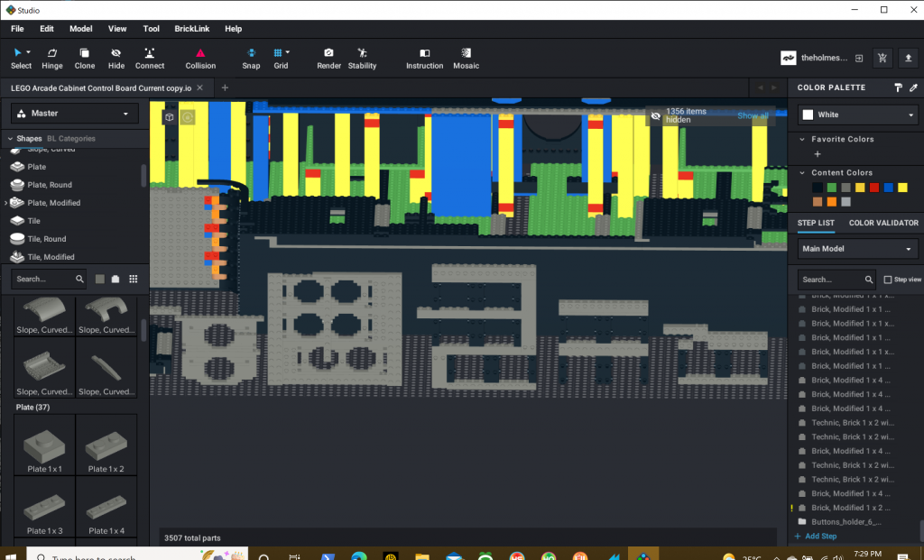
Task: Select the red swatch in Content Colors
Action: coord(873,188)
